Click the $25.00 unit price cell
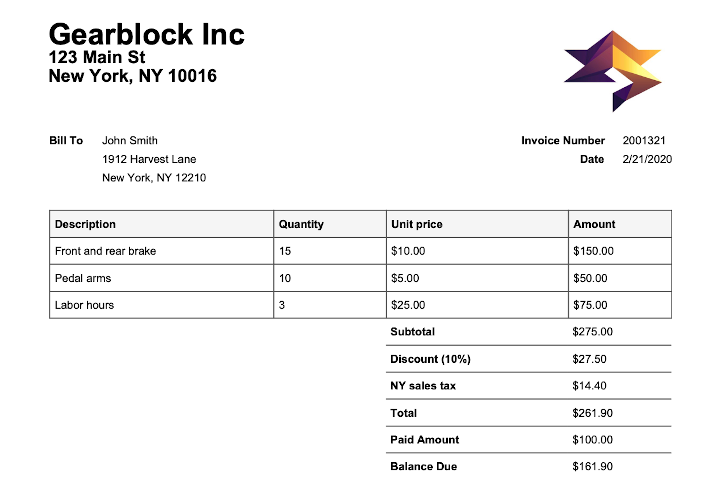The image size is (720, 480). coord(477,305)
